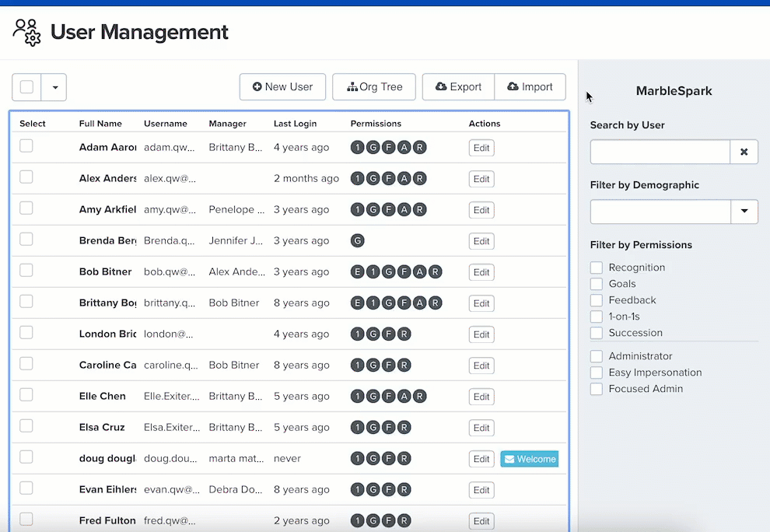Click the '1' permission badge in Adam Aaron's row
Viewport: 770px width, 532px height.
[x=358, y=147]
